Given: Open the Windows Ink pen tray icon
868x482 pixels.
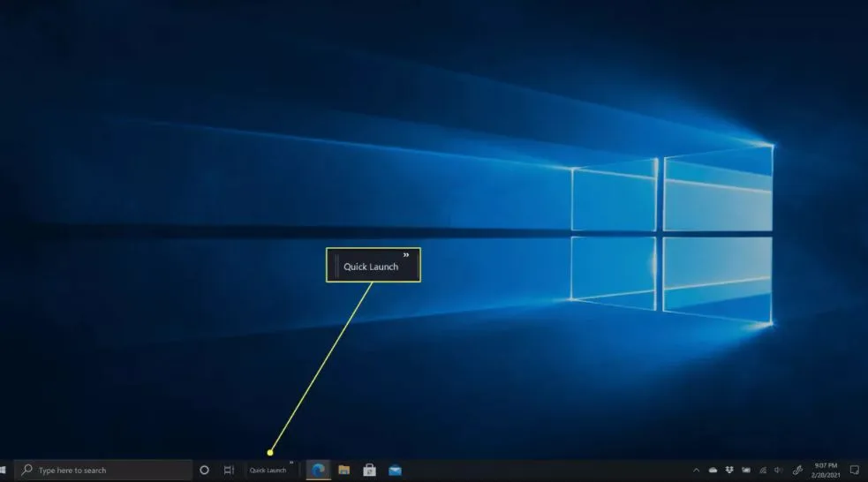Looking at the screenshot, I should 797,471.
